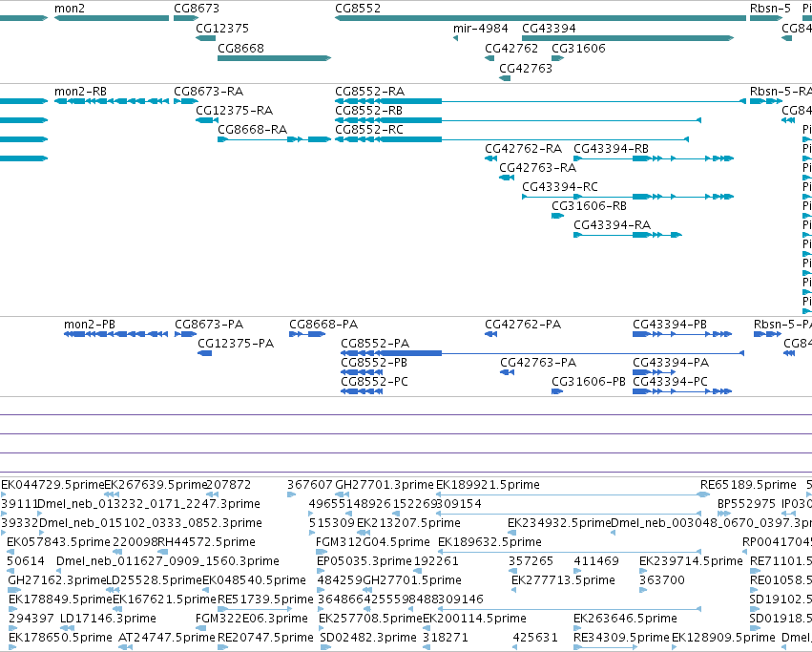The width and height of the screenshot is (812, 652).
Task: Click the CG31606-PB protein label
Action: point(589,382)
